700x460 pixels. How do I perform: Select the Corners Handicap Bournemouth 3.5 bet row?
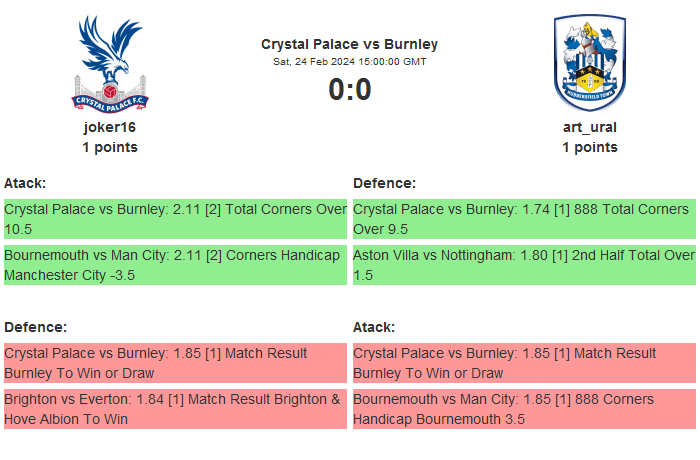(524, 409)
